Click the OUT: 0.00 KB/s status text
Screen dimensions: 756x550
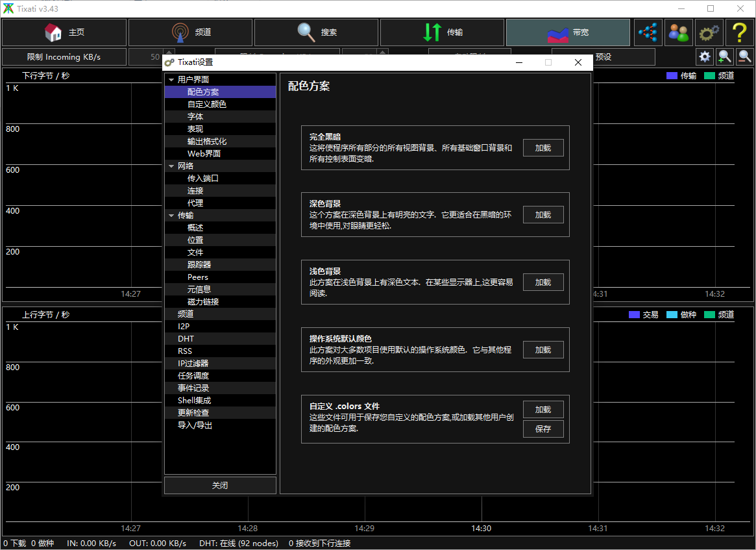click(158, 544)
